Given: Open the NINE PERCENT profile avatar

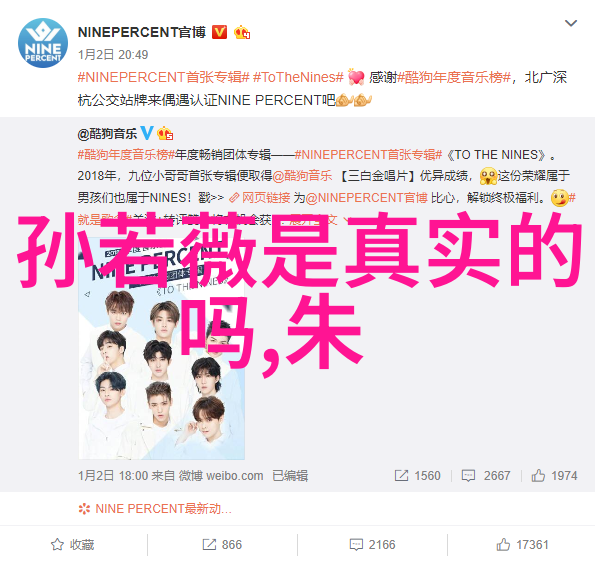Looking at the screenshot, I should (43, 43).
